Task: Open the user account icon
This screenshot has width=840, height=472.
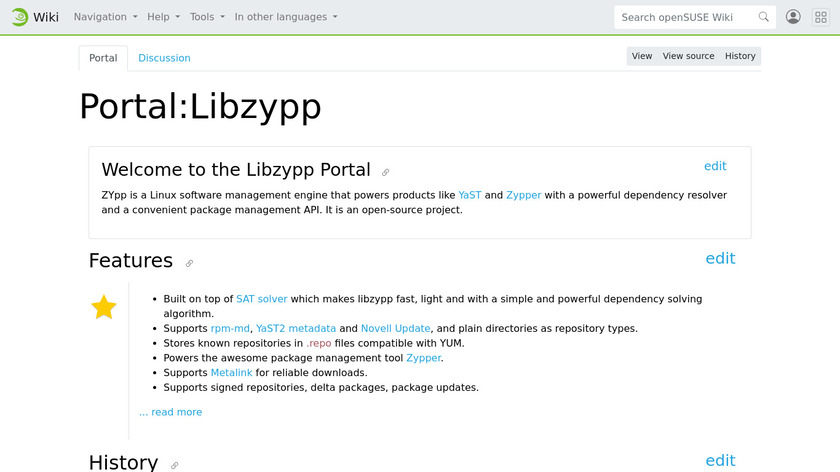Action: click(793, 17)
